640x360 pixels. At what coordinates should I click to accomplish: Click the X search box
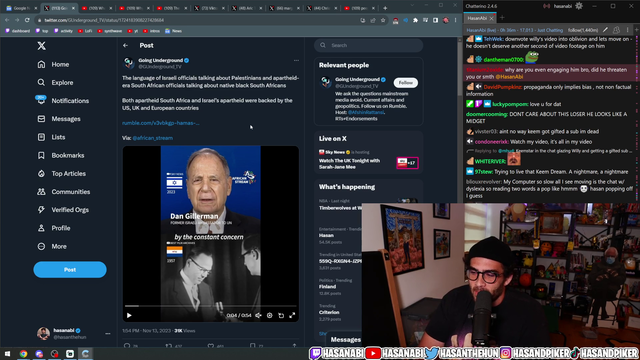[369, 45]
